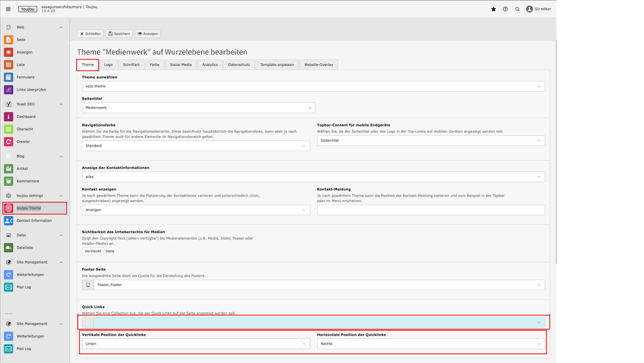Screen dimensions: 644x363
Task: Click the Schließen button
Action: click(x=90, y=33)
